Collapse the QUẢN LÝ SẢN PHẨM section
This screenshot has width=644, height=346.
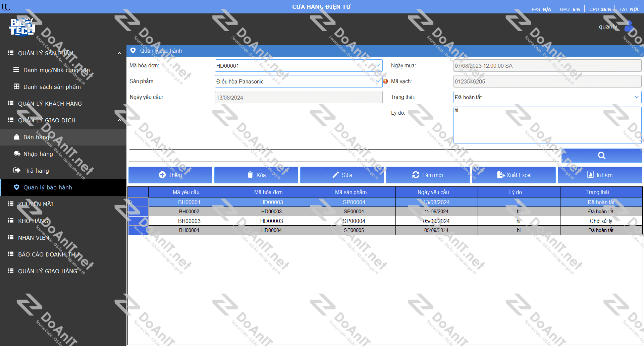(119, 53)
